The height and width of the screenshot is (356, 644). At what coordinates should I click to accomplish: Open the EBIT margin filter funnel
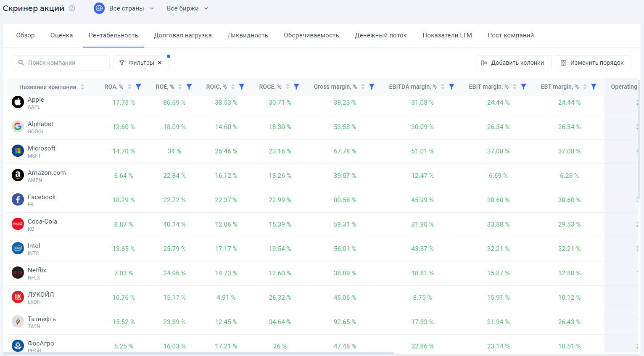point(523,87)
